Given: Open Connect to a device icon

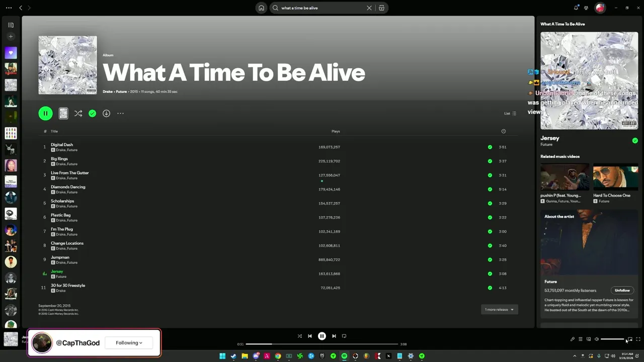Looking at the screenshot, I should (x=588, y=339).
